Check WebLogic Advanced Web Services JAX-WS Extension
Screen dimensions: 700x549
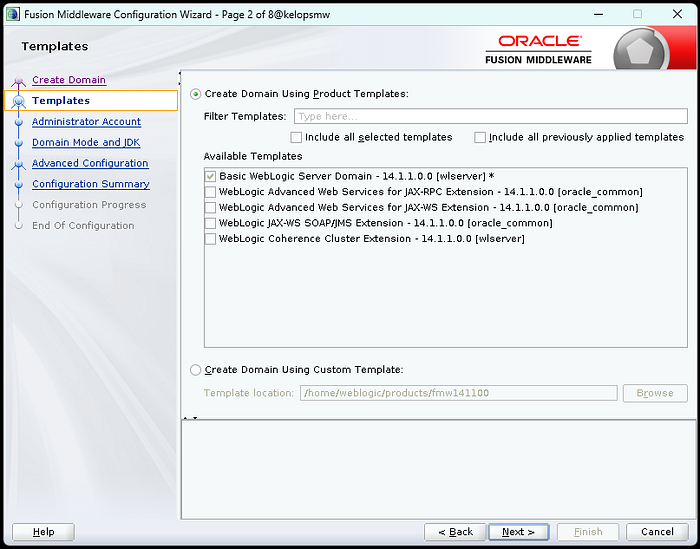coord(210,208)
